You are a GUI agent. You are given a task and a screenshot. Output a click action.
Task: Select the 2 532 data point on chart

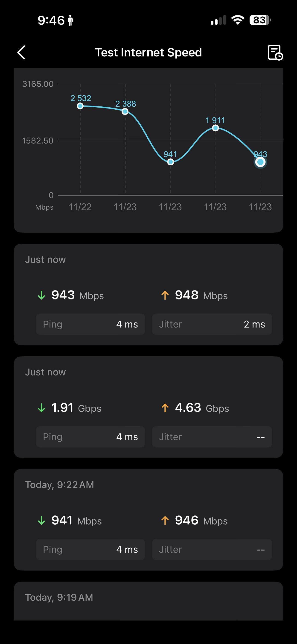80,106
